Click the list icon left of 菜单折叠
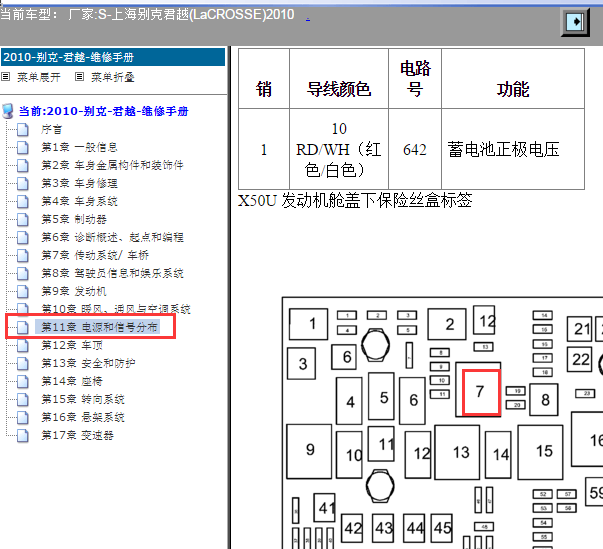Viewport: 603px width, 549px height. (79, 77)
